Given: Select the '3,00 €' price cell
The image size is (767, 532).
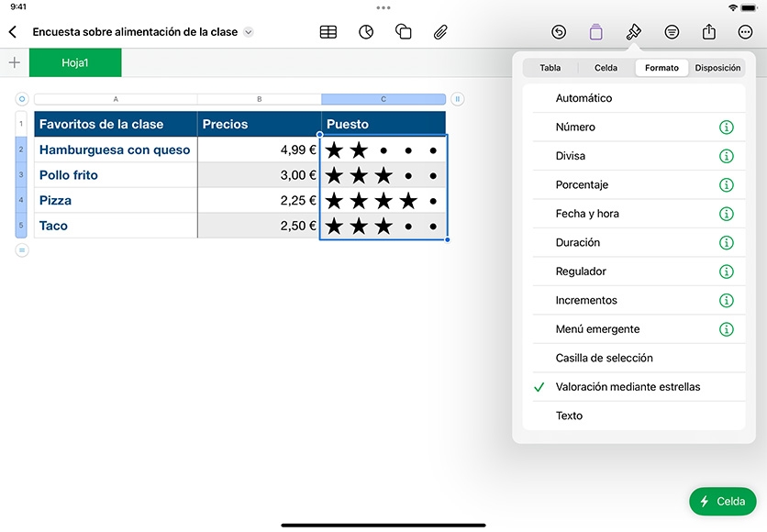Looking at the screenshot, I should point(260,175).
